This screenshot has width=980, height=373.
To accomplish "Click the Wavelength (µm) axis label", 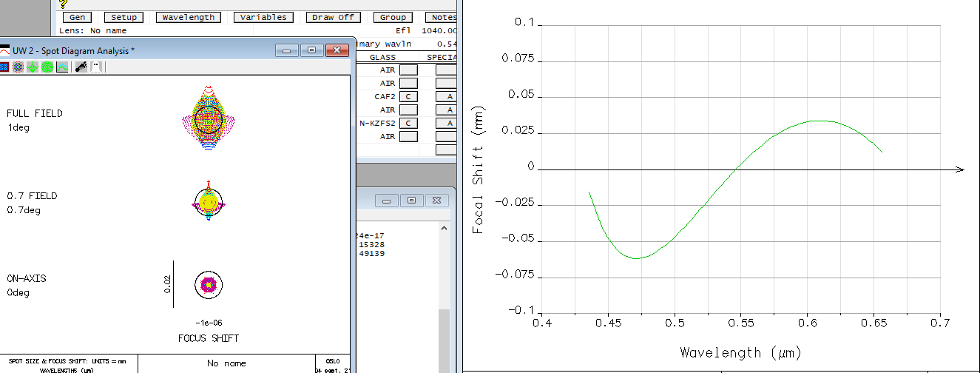I will (x=740, y=352).
